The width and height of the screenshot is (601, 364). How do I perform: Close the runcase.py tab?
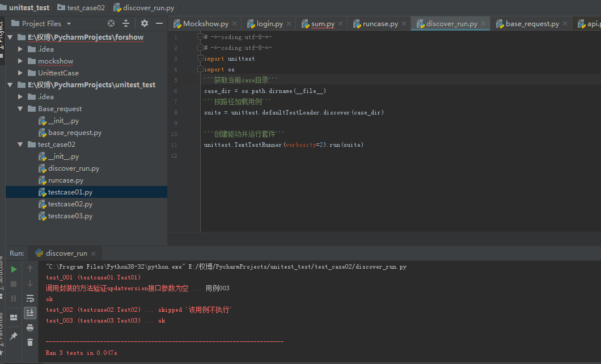coord(404,24)
